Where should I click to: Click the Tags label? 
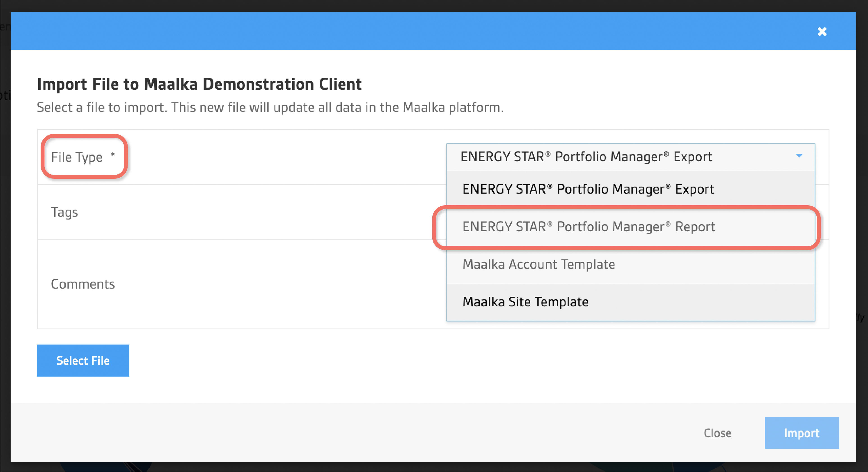64,213
